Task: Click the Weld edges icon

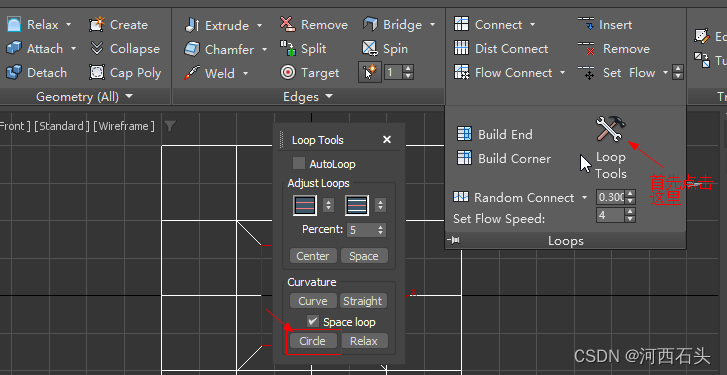Action: 192,73
